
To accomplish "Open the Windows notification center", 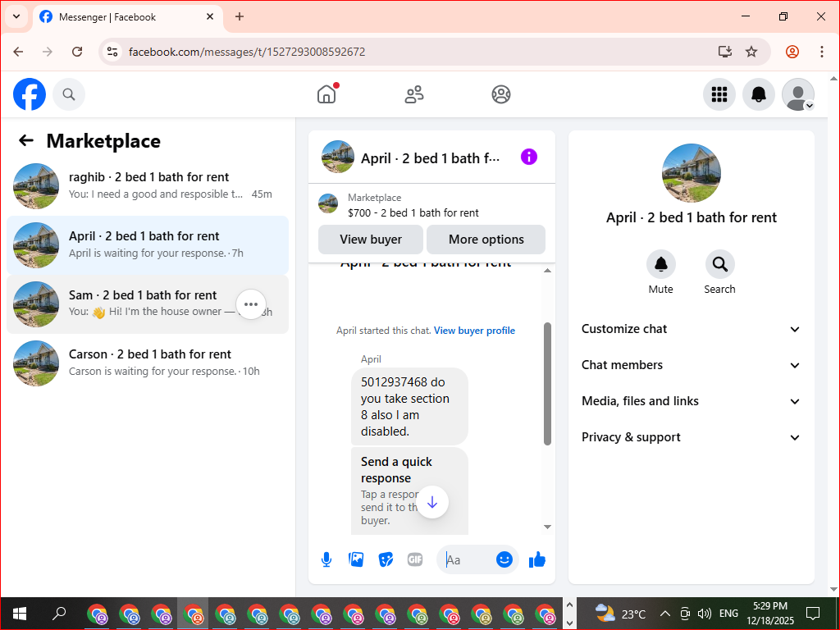I will 813,614.
